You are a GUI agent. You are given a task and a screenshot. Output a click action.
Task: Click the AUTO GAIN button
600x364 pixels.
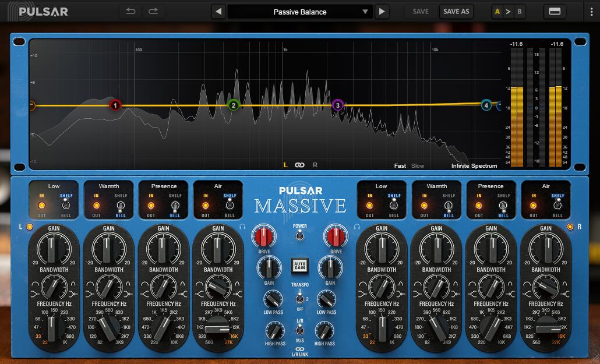pos(299,265)
